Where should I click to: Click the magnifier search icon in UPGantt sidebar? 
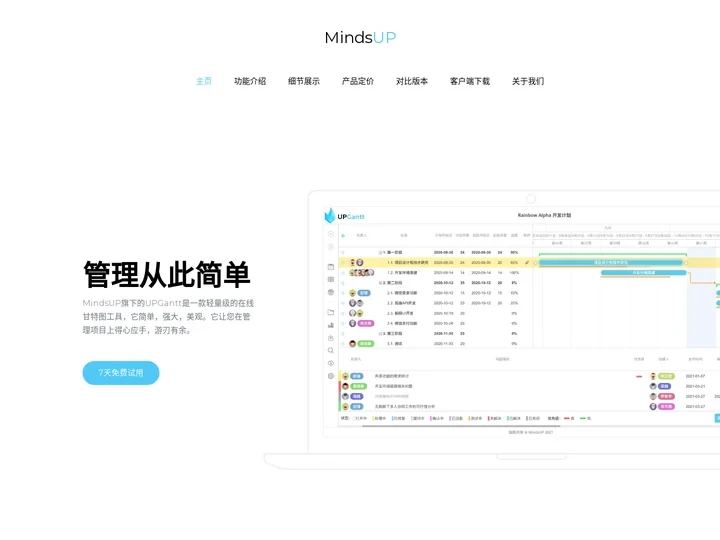331,350
